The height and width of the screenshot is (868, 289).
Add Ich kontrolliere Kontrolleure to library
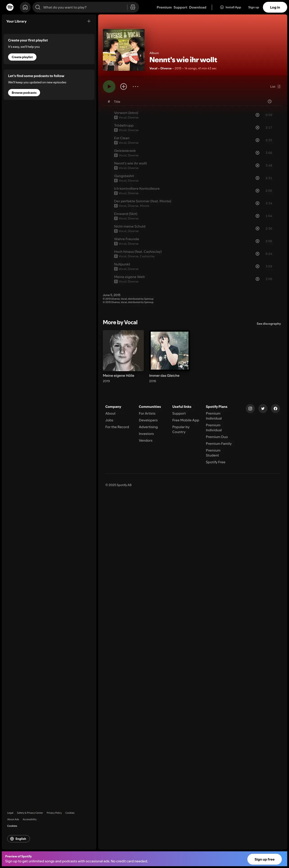[x=257, y=191]
